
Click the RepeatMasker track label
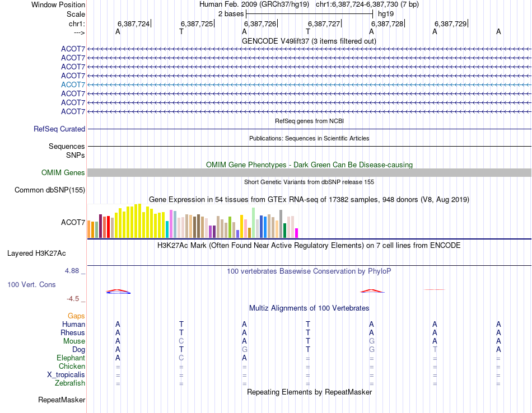click(62, 400)
